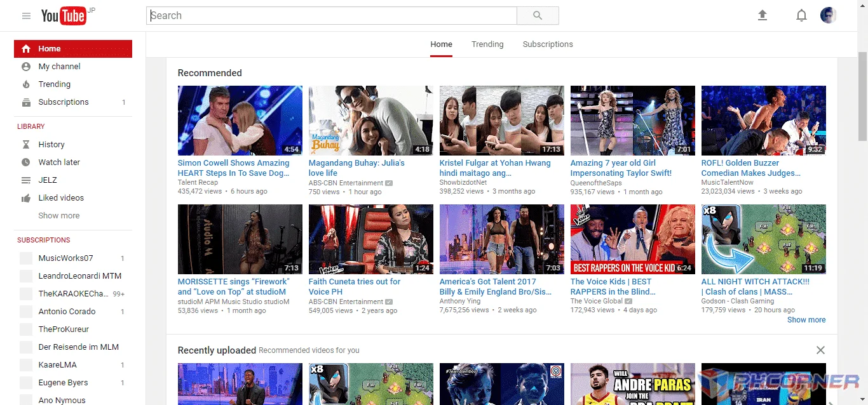868x405 pixels.
Task: Click the Watch later clock icon
Action: [x=26, y=163]
